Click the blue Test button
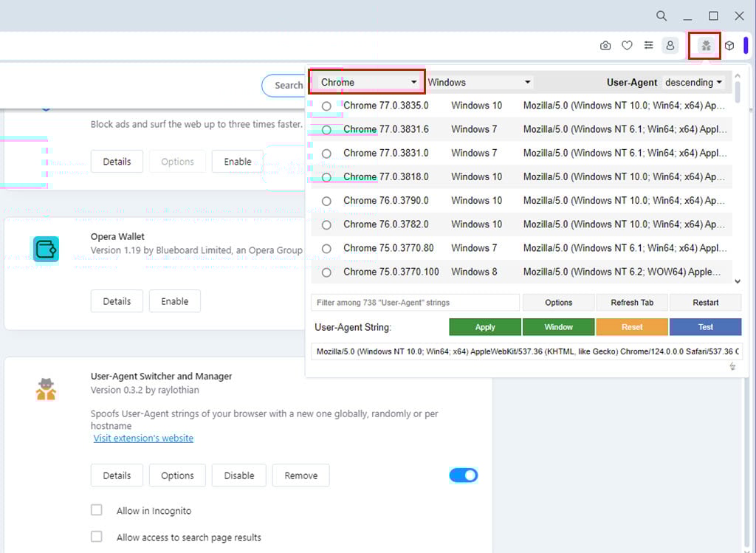 pyautogui.click(x=705, y=327)
